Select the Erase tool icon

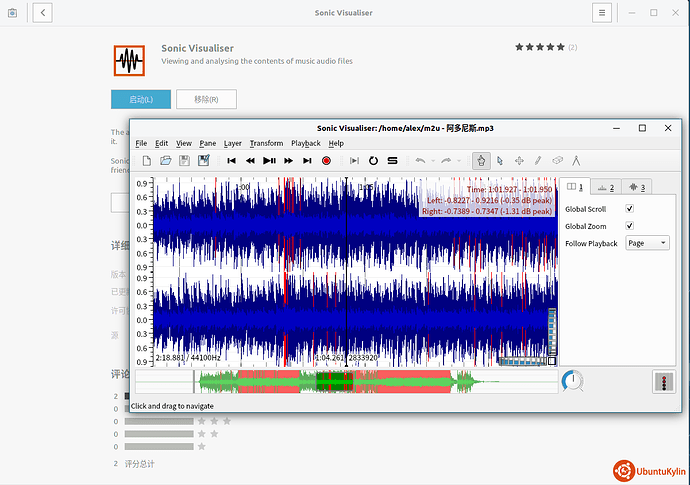(557, 160)
